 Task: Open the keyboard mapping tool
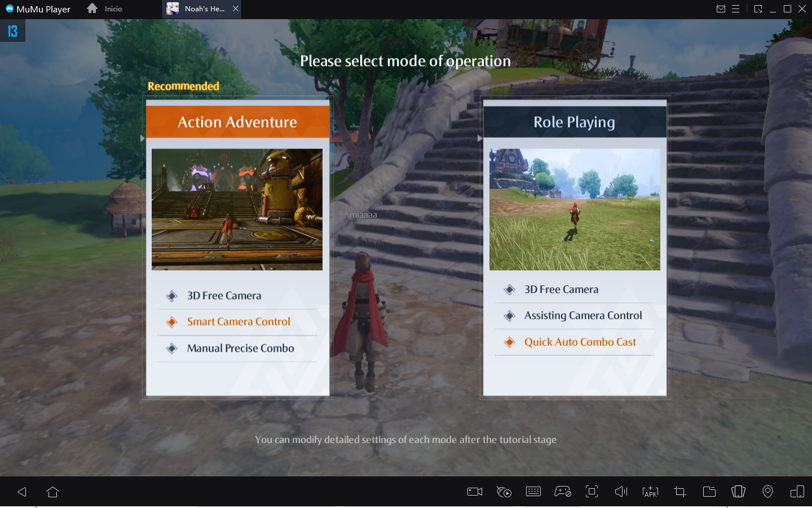533,492
